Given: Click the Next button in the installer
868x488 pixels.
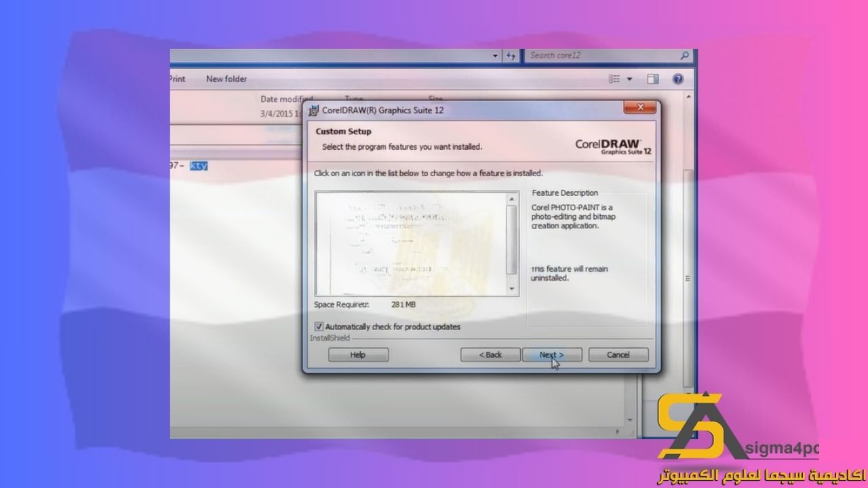Looking at the screenshot, I should (x=551, y=354).
